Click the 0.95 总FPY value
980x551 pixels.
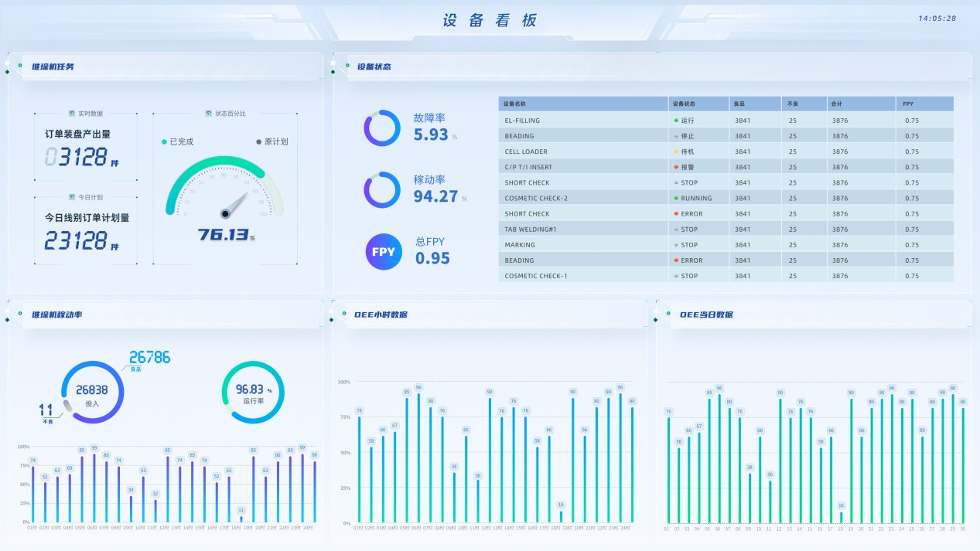point(432,259)
